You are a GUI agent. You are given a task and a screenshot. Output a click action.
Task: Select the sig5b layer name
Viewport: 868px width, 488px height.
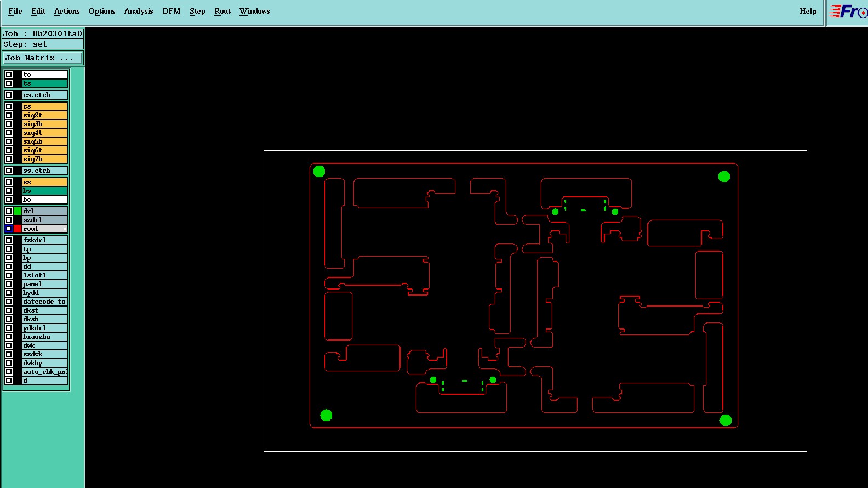click(45, 141)
